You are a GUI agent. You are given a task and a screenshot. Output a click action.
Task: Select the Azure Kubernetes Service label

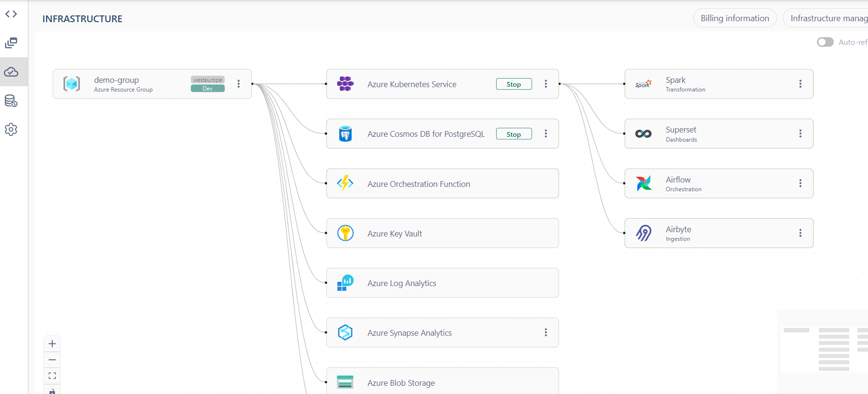coord(412,84)
